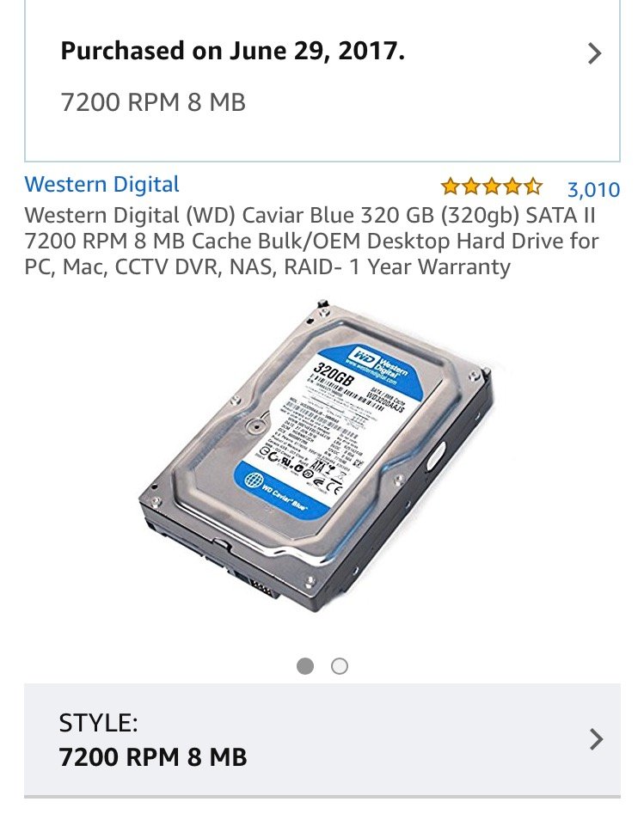View the 3,010 customer reviews

[x=593, y=189]
